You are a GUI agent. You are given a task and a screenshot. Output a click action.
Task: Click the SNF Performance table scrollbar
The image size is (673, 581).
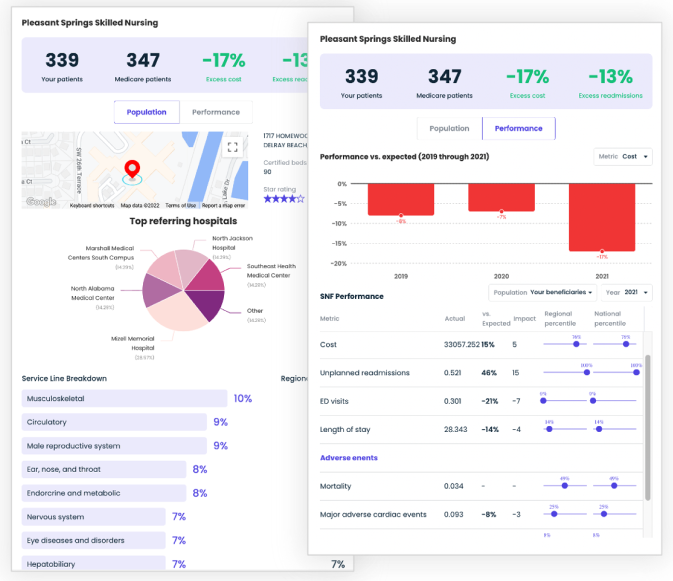(x=648, y=427)
